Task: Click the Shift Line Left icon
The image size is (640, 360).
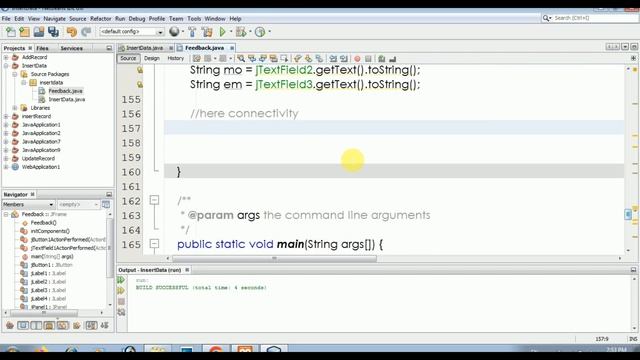Action: coord(333,59)
